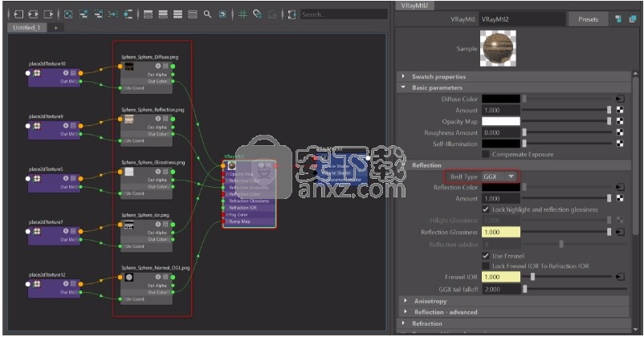Click into the node editor Search field

tap(344, 14)
